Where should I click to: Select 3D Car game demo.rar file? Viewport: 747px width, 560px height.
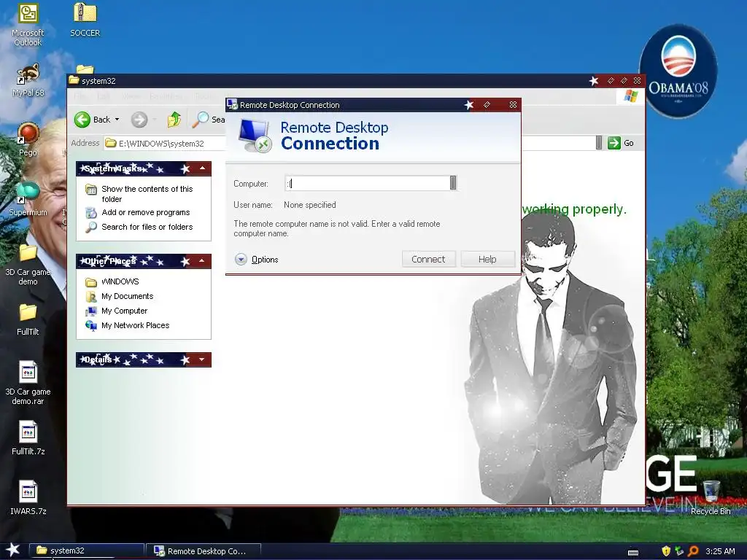pos(28,383)
